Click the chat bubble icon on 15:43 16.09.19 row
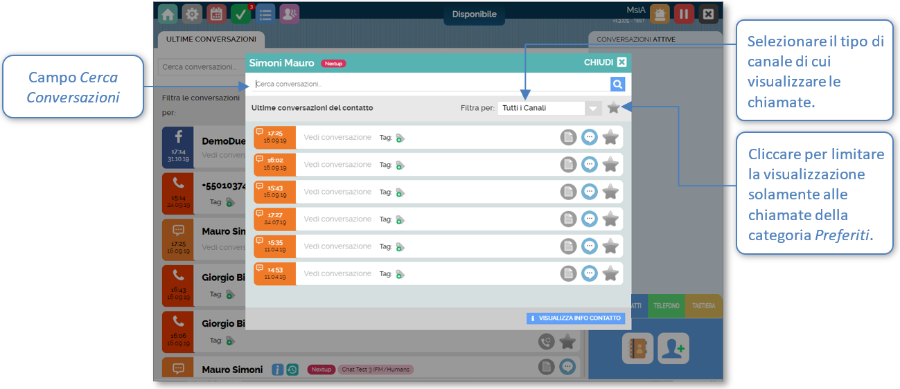900x389 pixels. [589, 192]
